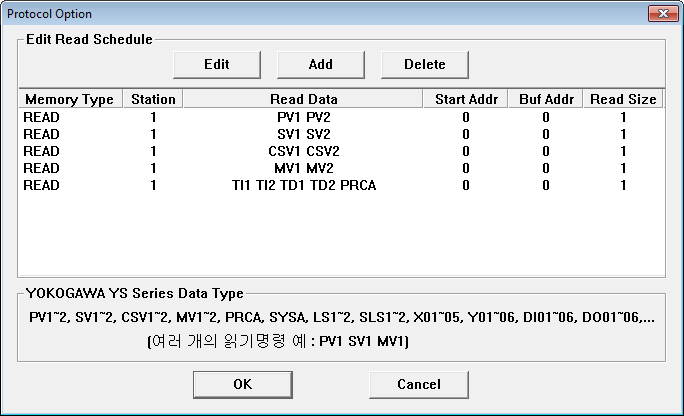This screenshot has width=684, height=416.
Task: Select the TI1 TI2 TD1 TD2 PRCA row
Action: 303,185
